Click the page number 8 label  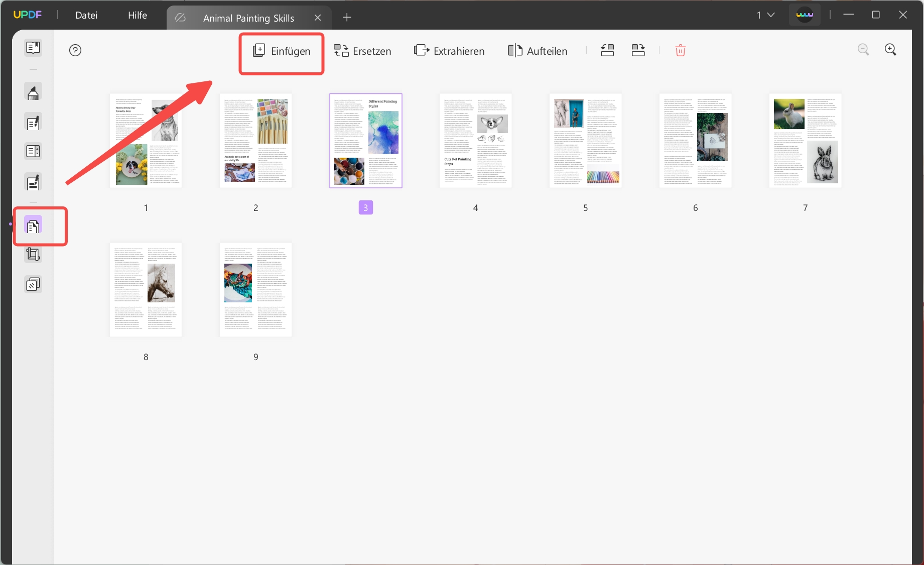pos(146,357)
